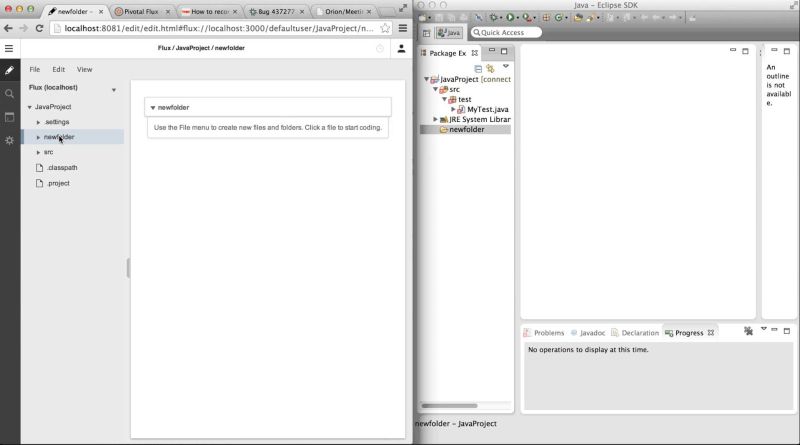
Task: Open the .classpath file in Orion
Action: click(x=62, y=168)
